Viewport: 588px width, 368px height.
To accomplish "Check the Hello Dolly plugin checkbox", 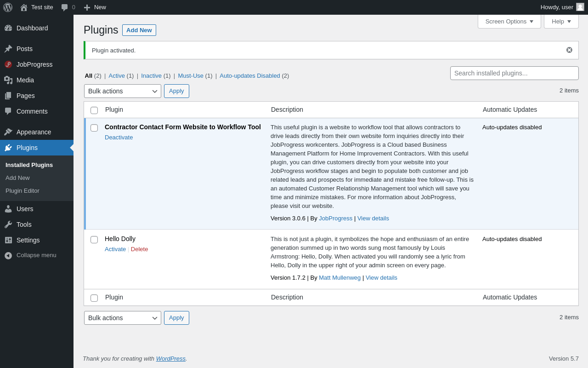I will 94,240.
